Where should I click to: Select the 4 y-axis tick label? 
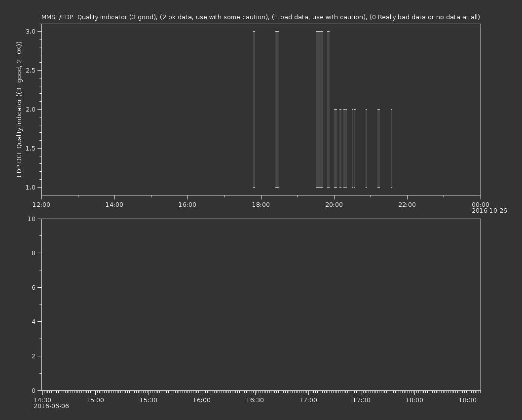pos(34,322)
